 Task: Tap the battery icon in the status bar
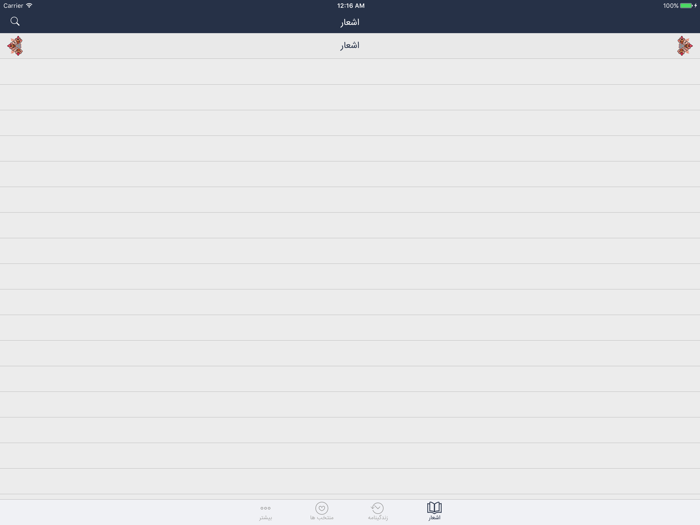click(687, 6)
